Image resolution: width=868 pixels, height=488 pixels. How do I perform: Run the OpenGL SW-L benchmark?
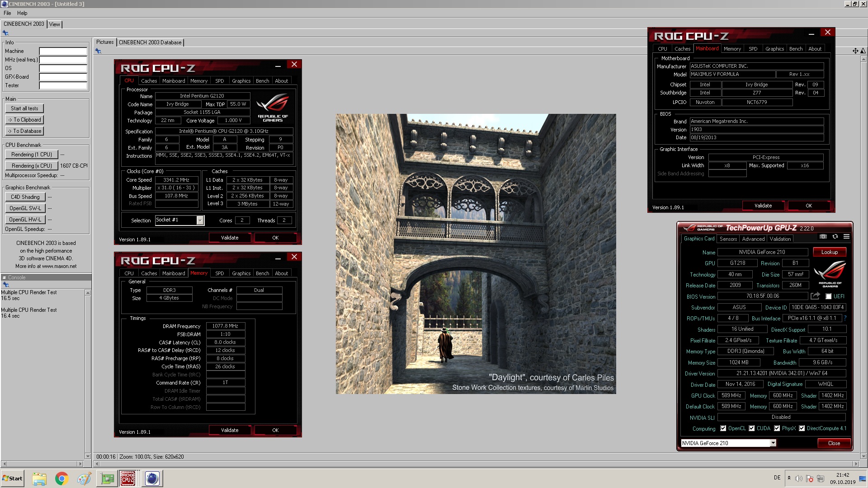pyautogui.click(x=25, y=208)
